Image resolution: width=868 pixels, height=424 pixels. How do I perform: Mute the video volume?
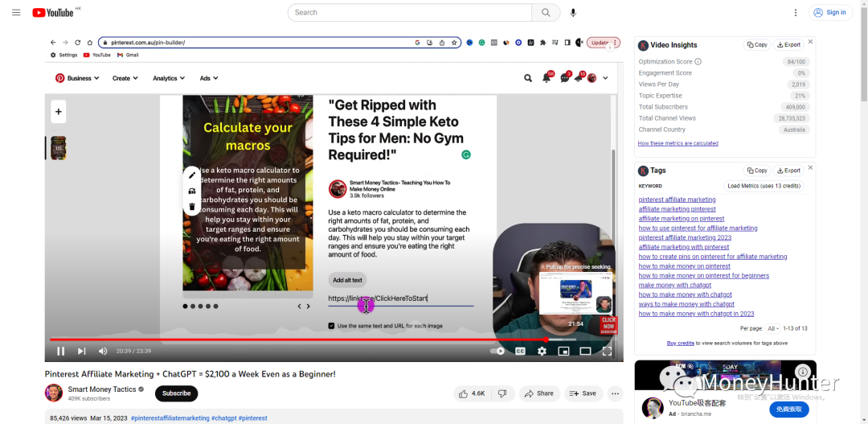[103, 351]
